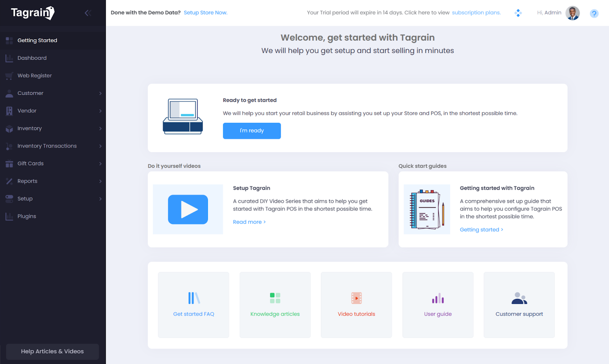Image resolution: width=609 pixels, height=364 pixels.
Task: Collapse the sidebar with double-chevron icon
Action: pyautogui.click(x=88, y=13)
